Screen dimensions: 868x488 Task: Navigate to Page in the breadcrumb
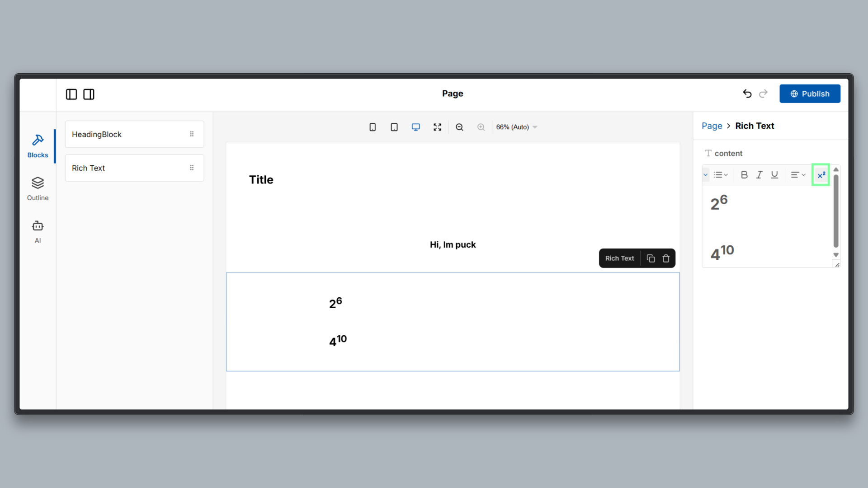711,126
